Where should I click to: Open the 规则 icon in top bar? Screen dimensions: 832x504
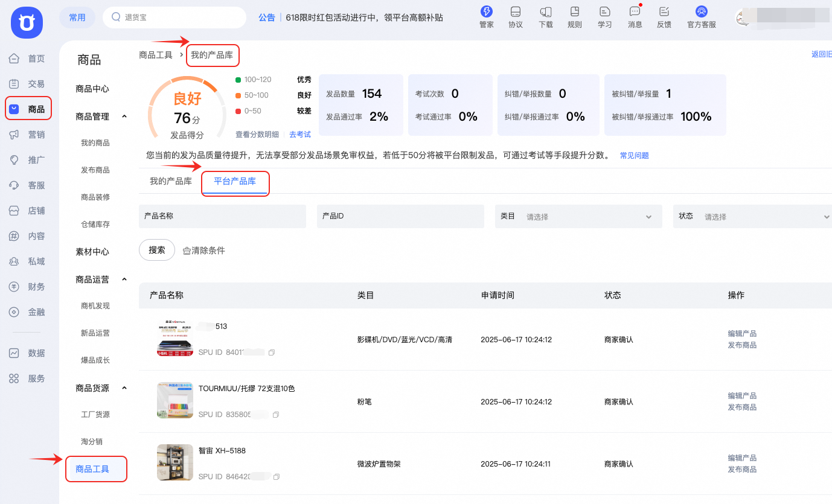coord(575,11)
